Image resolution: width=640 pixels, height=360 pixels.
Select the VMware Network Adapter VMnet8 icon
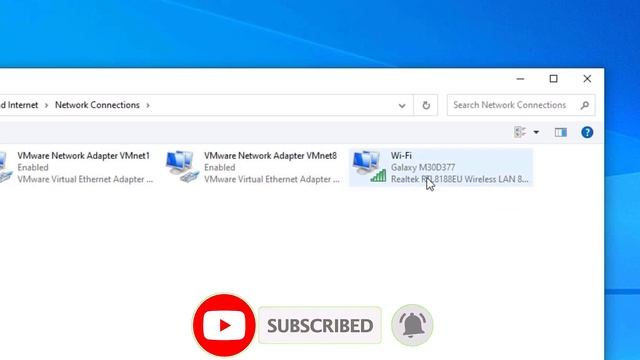tap(182, 167)
